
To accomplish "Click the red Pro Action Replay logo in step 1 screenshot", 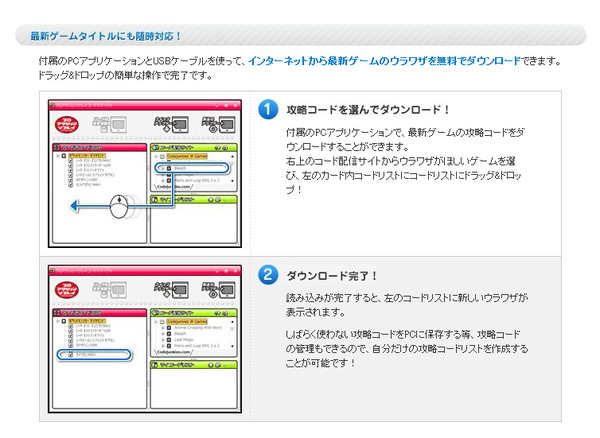I will point(67,124).
